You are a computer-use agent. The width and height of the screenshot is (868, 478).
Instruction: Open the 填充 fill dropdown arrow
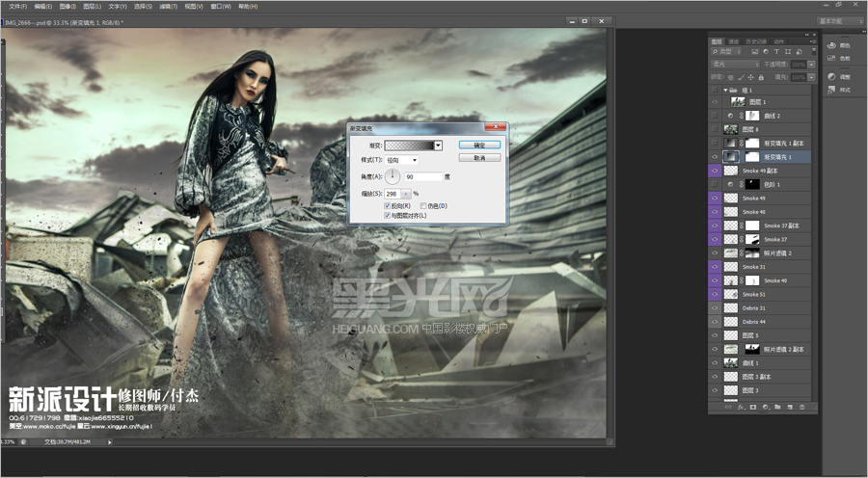point(811,77)
